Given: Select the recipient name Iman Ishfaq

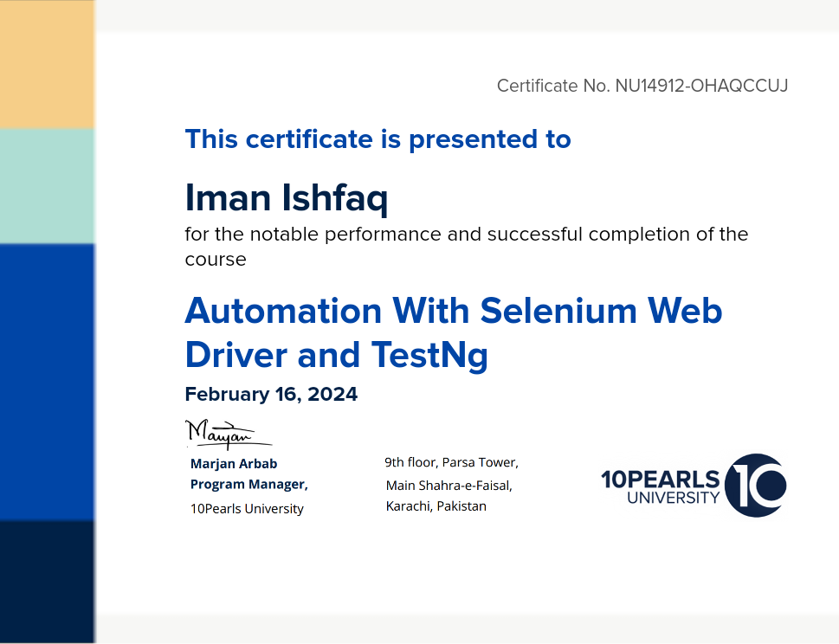Looking at the screenshot, I should pyautogui.click(x=287, y=198).
